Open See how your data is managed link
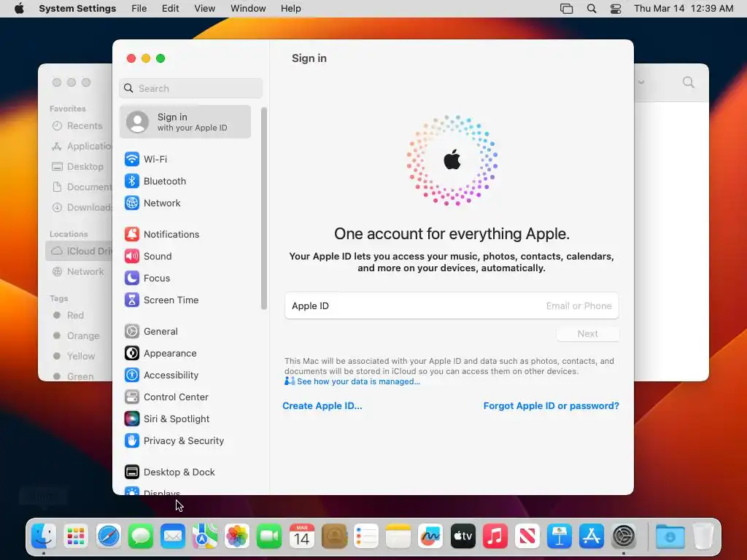The width and height of the screenshot is (747, 560). [x=358, y=381]
